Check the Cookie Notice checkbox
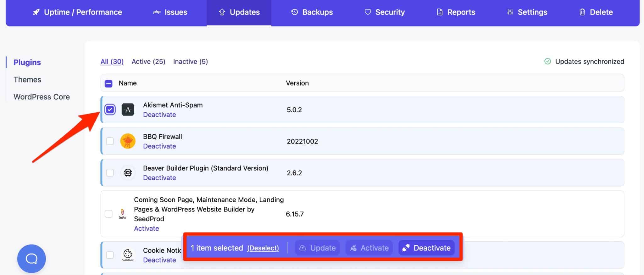The height and width of the screenshot is (275, 644). 110,255
